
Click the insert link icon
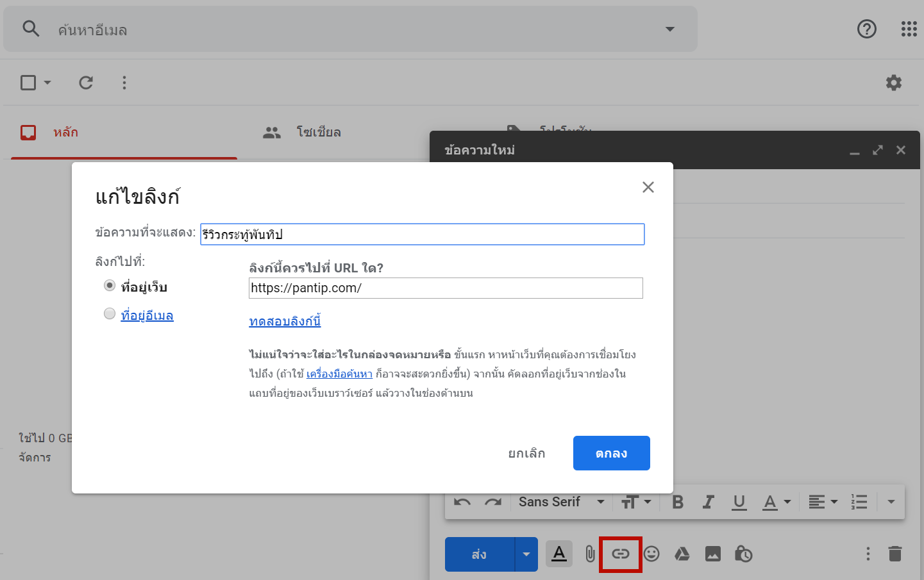[x=620, y=554]
